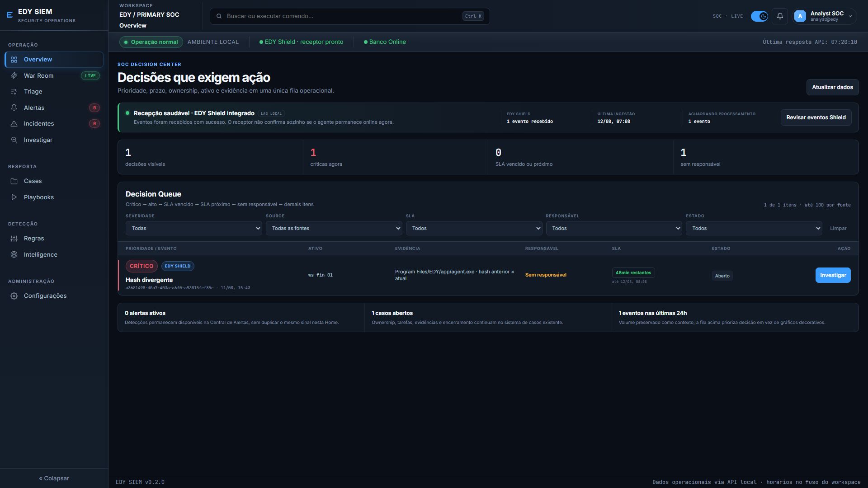Collapse the sidebar with Colapsar

coord(54,478)
